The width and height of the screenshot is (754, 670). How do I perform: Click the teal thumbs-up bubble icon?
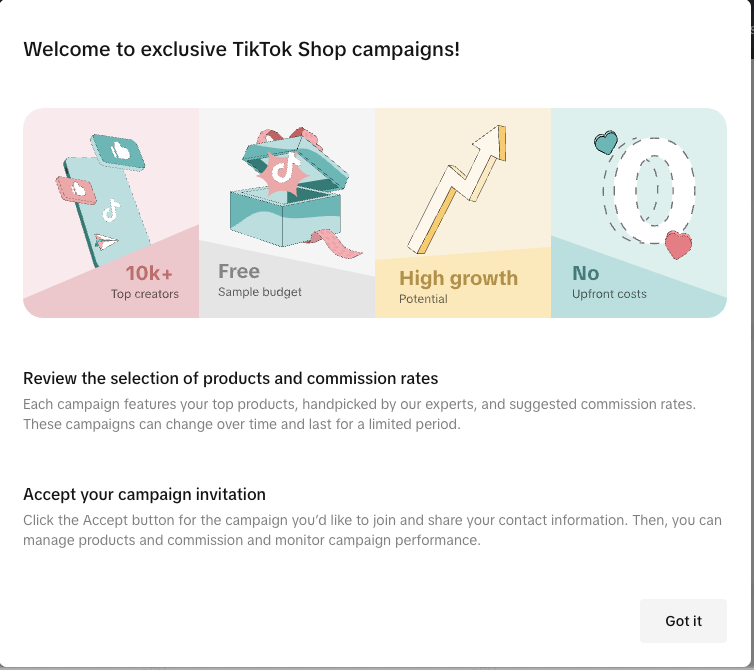121,152
